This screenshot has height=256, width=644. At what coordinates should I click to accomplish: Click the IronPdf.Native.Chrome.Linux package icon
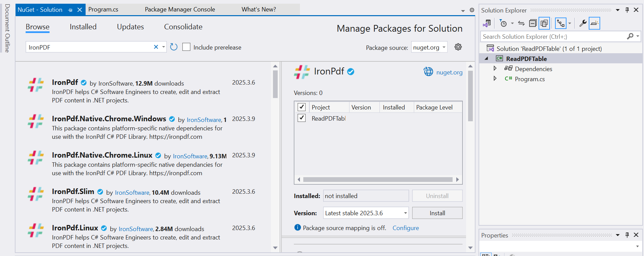[x=36, y=158]
